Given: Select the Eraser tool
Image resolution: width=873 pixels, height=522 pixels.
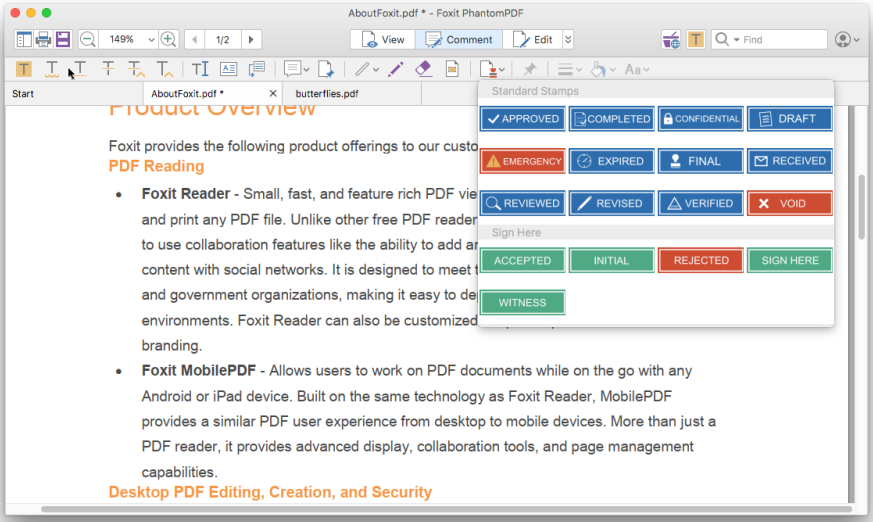Looking at the screenshot, I should [424, 70].
